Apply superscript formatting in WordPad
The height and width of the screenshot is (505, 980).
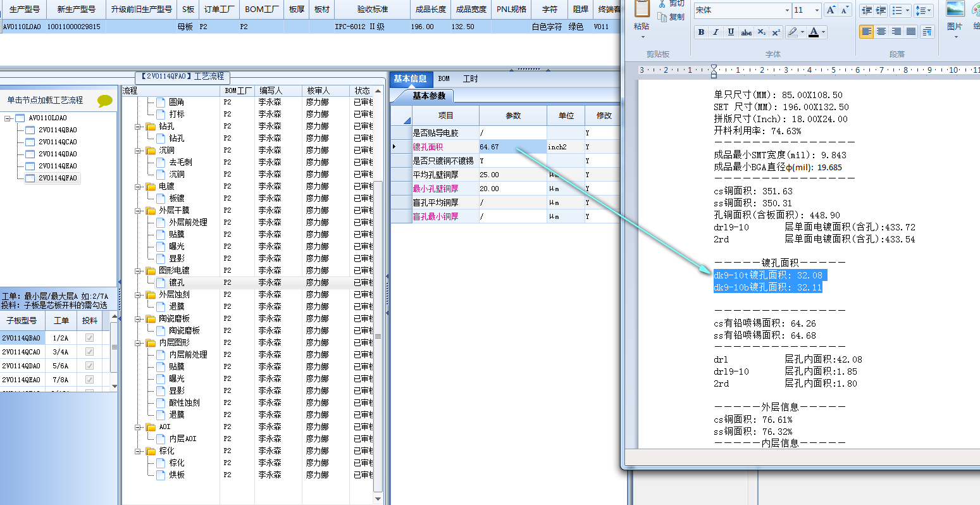(x=776, y=32)
